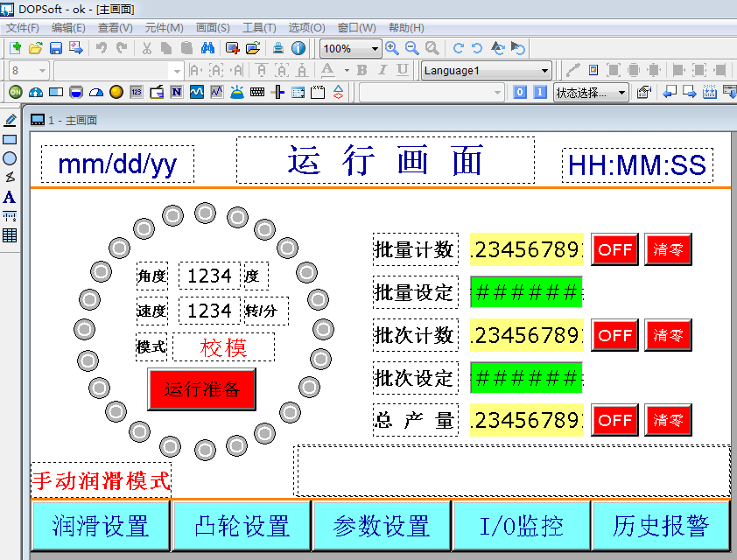Click the binoculars Find icon
Viewport: 737px width, 560px height.
pos(207,48)
